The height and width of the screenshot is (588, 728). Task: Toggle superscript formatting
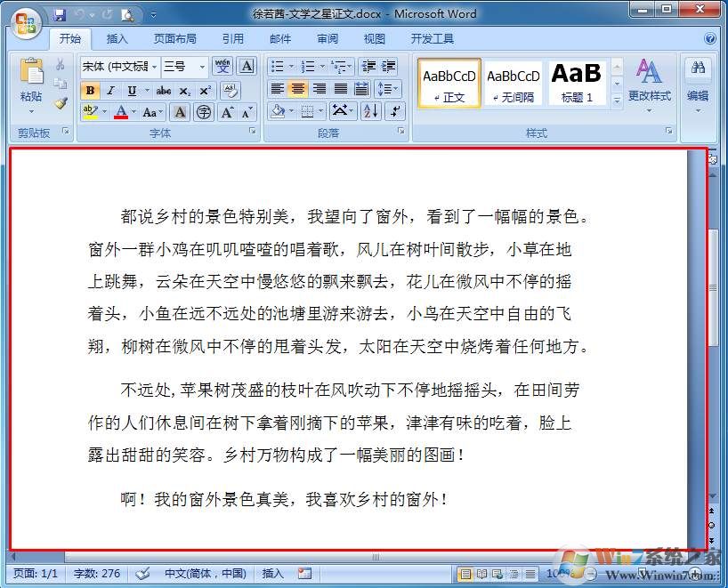point(206,91)
